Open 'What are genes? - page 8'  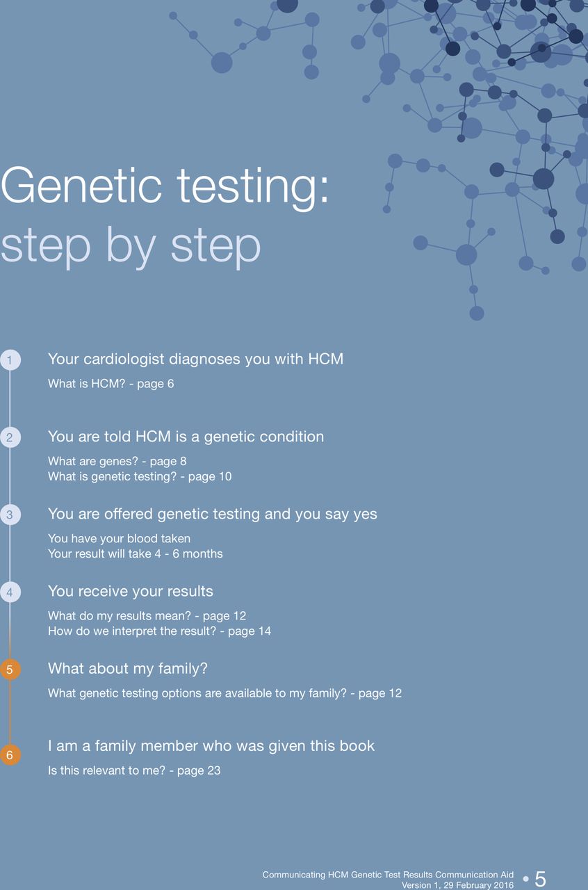click(x=117, y=461)
